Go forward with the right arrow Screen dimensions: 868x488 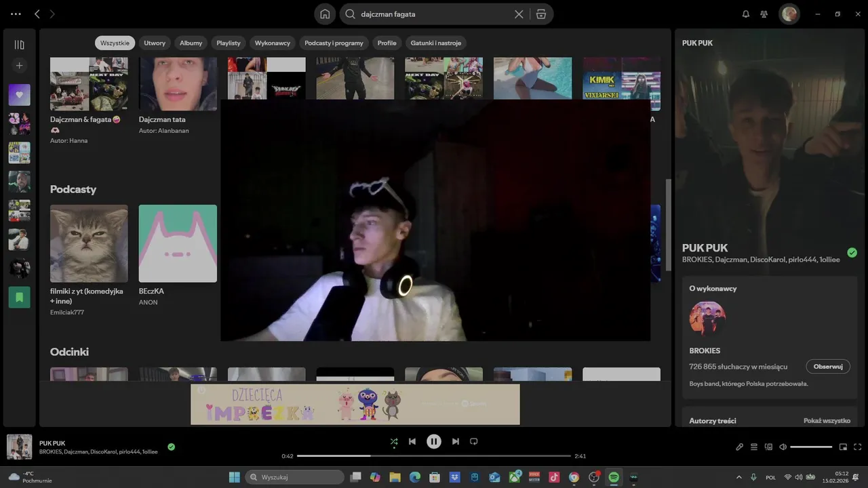52,14
